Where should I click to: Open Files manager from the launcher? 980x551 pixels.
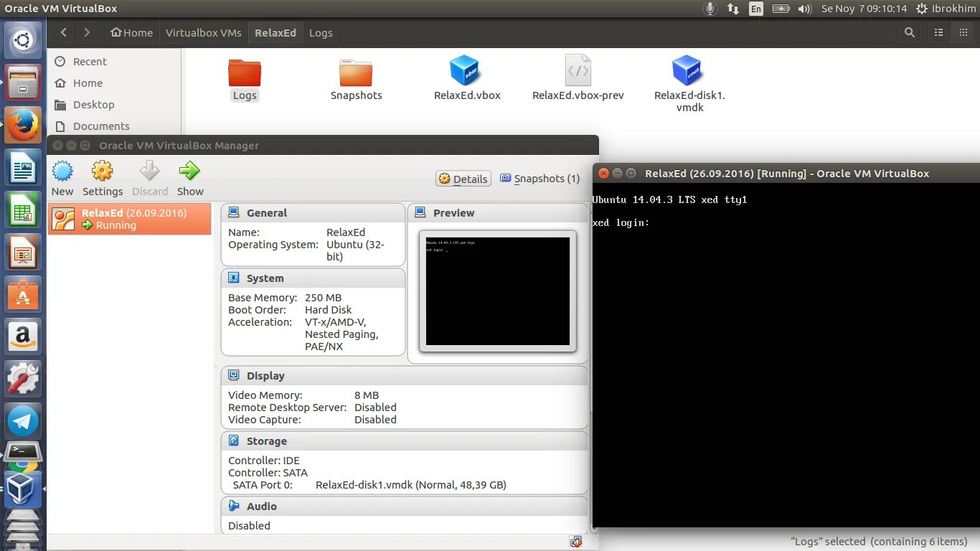[x=23, y=83]
